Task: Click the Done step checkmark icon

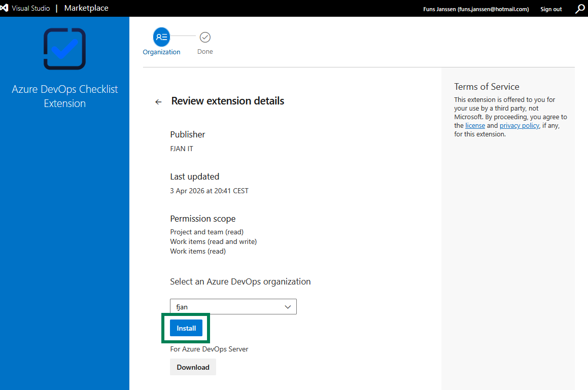Action: tap(205, 37)
